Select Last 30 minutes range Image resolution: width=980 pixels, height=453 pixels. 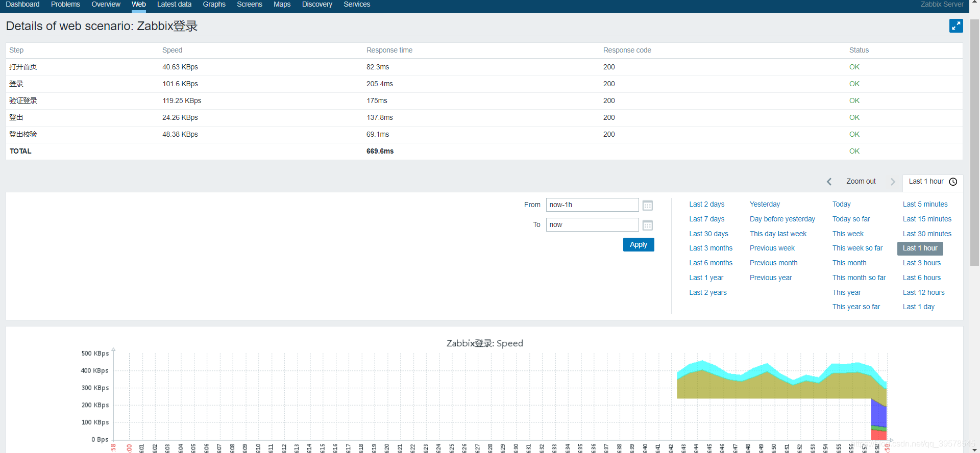927,234
